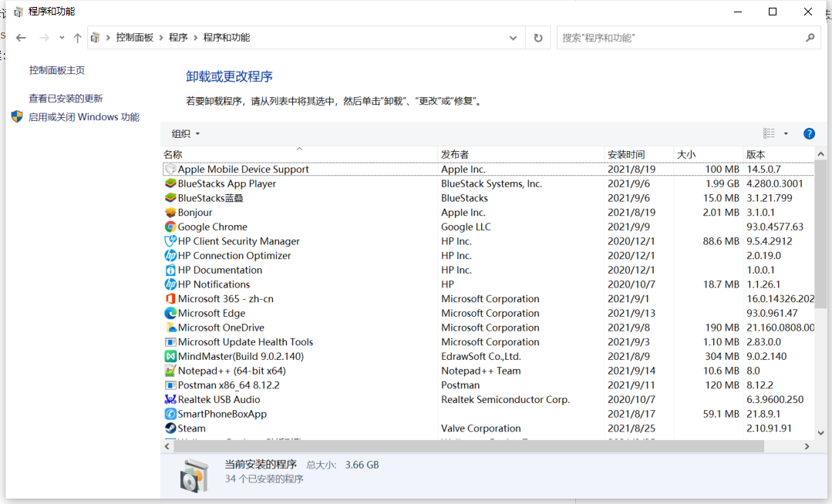Click the BlueStacks蓝叠 program icon
The image size is (832, 504).
(x=170, y=198)
